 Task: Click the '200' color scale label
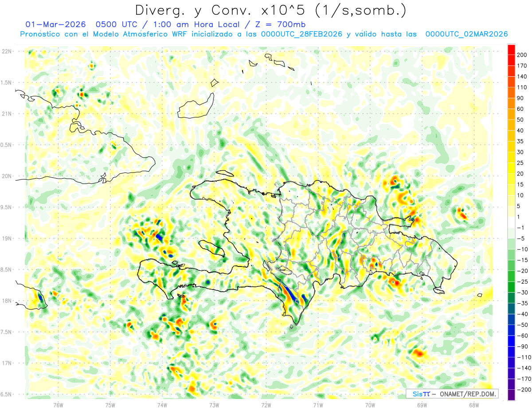click(x=522, y=55)
